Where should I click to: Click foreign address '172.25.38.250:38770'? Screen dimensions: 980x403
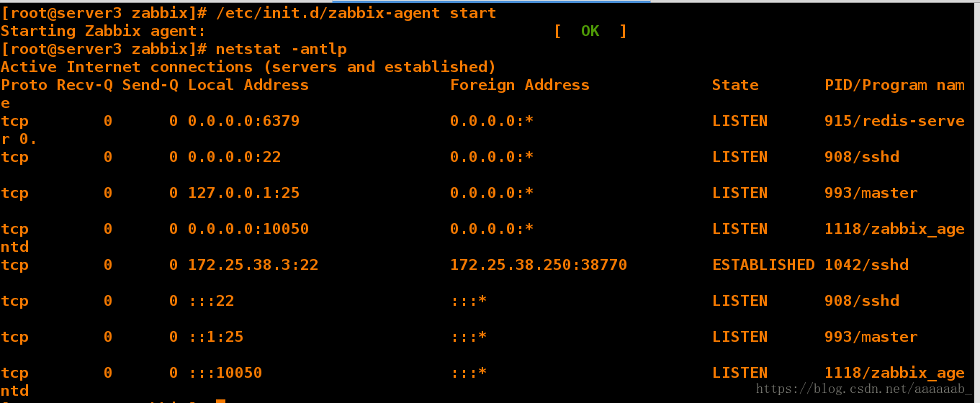click(x=539, y=265)
